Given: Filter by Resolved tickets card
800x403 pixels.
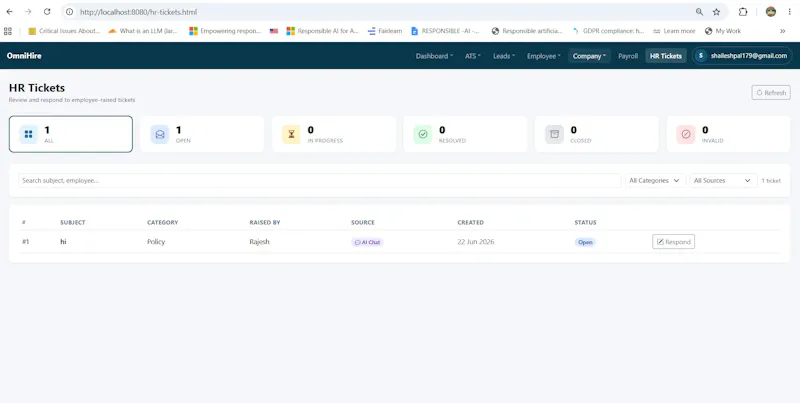Looking at the screenshot, I should [465, 134].
